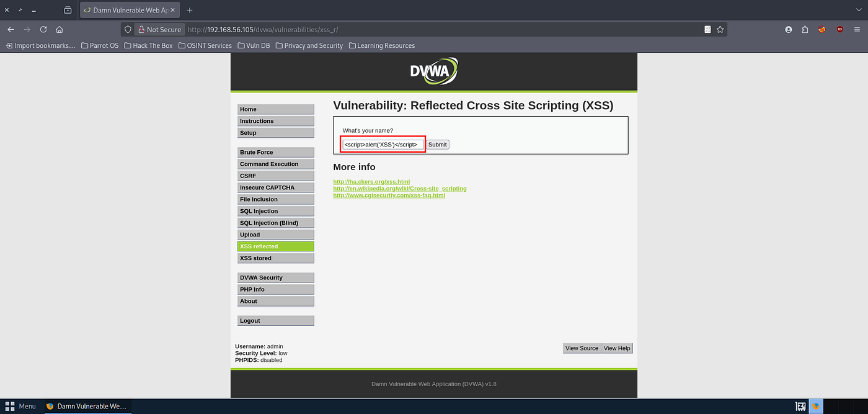The width and height of the screenshot is (868, 414).
Task: Click the crossed-out cookie extension icon
Action: (822, 29)
